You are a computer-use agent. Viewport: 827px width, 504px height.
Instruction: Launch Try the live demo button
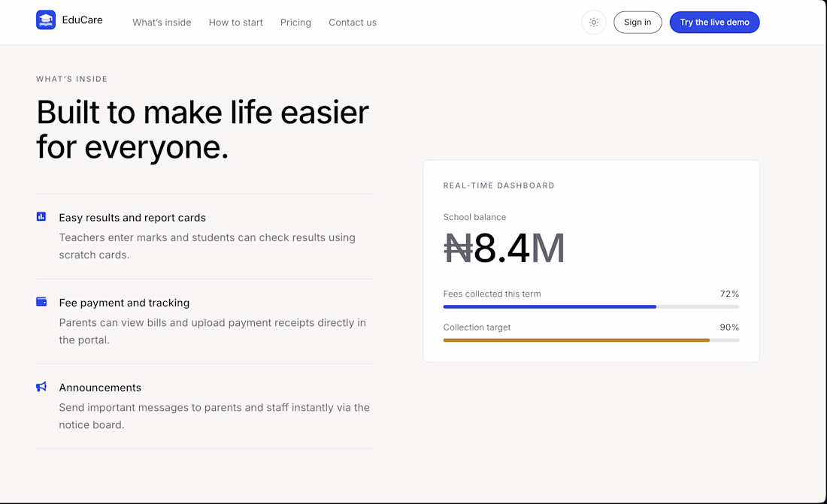(714, 22)
